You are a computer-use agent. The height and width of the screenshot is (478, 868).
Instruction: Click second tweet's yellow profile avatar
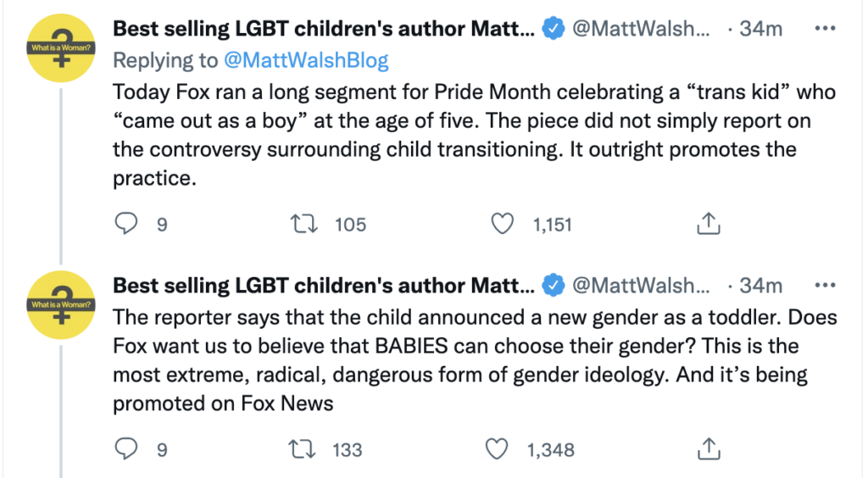(60, 303)
